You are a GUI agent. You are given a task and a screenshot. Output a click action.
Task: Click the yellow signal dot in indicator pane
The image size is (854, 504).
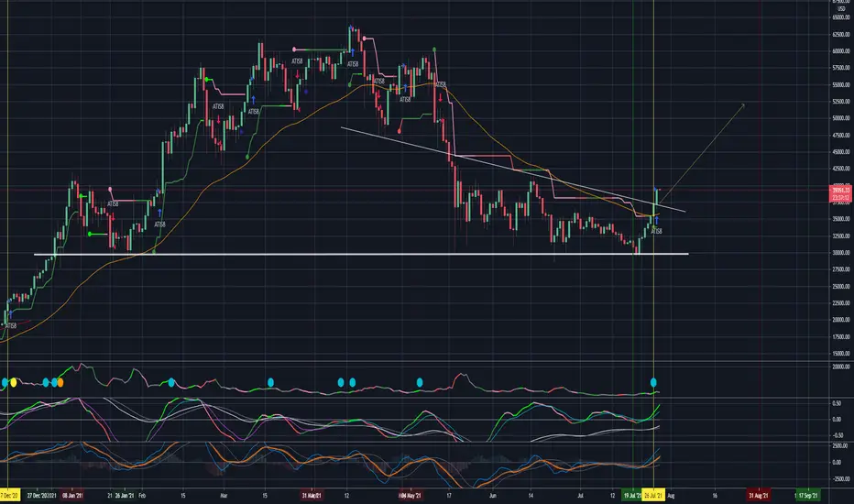click(14, 382)
